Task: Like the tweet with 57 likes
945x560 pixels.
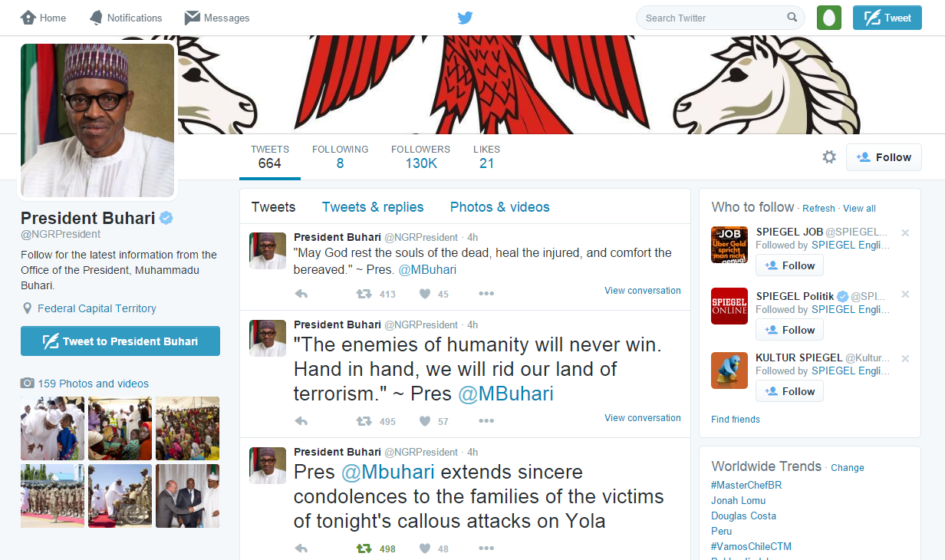Action: click(425, 421)
